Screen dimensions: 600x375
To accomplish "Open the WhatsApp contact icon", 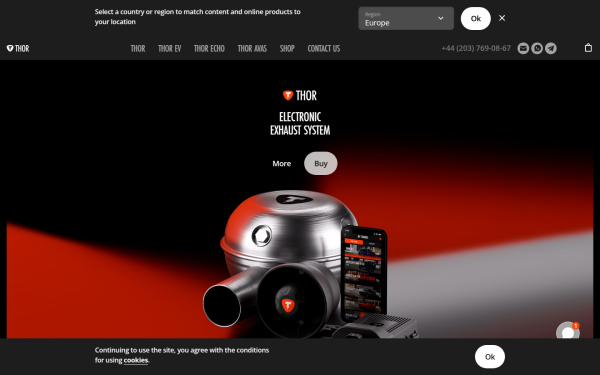I will click(x=537, y=48).
